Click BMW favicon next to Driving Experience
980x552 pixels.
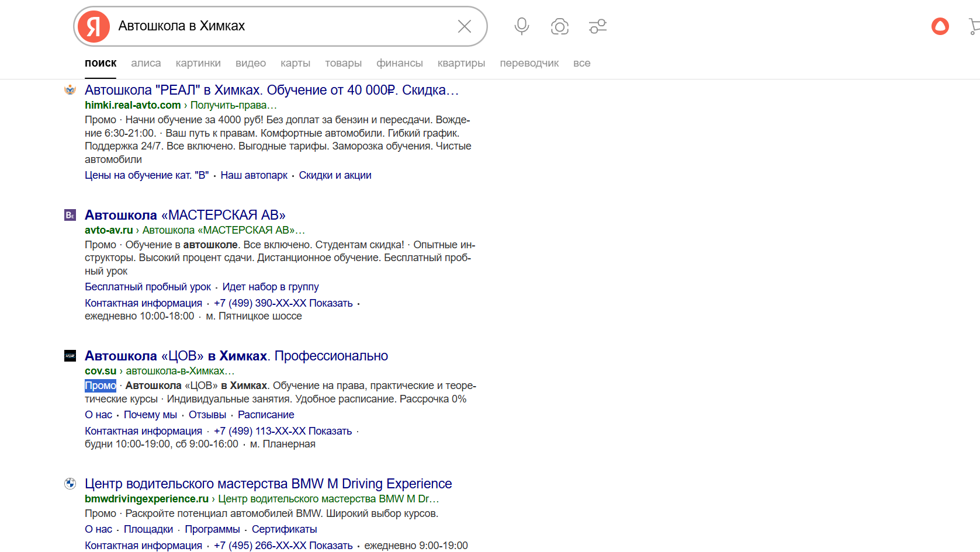(x=70, y=484)
